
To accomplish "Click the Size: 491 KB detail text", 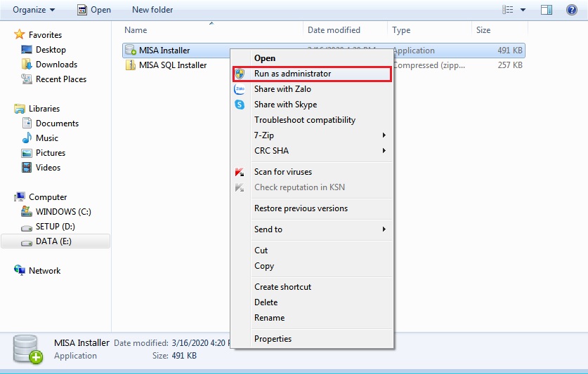I will [174, 356].
